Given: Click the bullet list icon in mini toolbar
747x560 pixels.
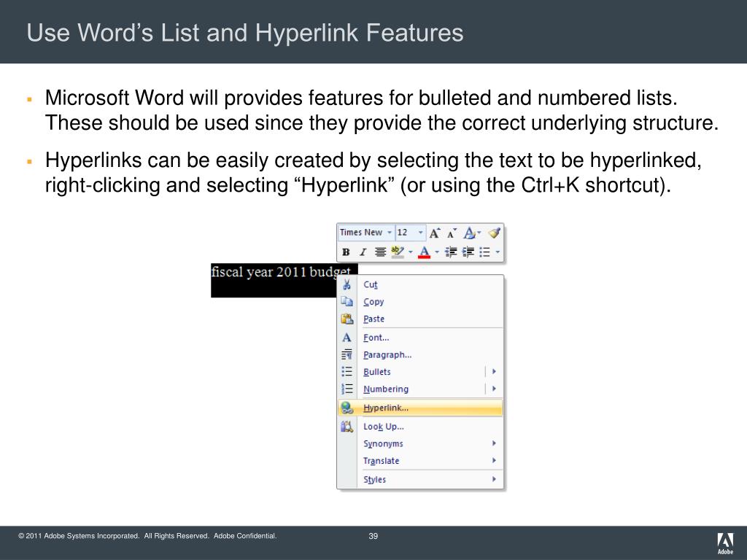Looking at the screenshot, I should click(485, 252).
